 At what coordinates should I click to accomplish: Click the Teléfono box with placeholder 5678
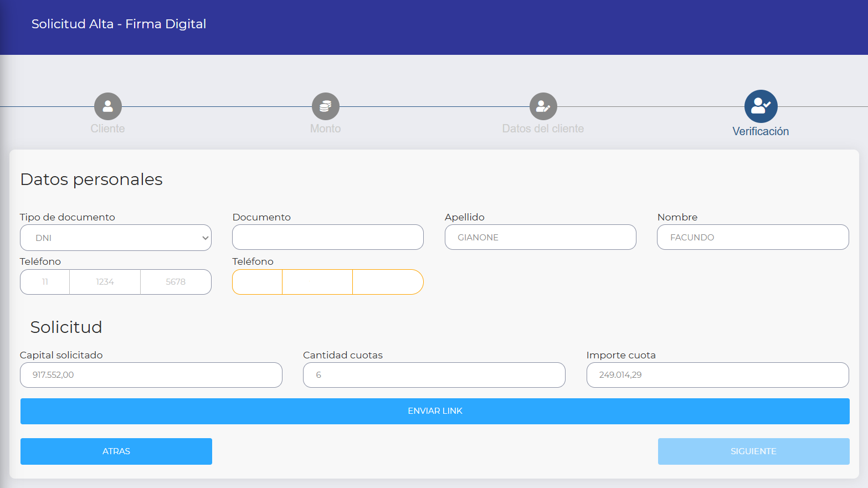176,282
